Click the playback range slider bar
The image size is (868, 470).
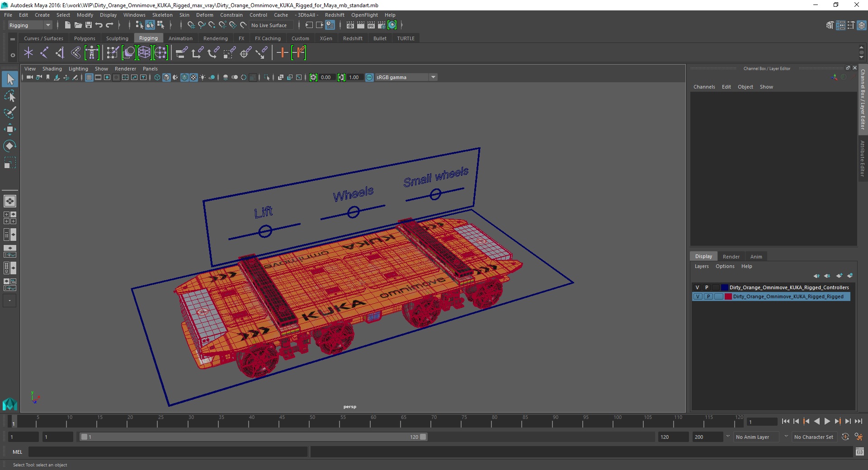[253, 437]
